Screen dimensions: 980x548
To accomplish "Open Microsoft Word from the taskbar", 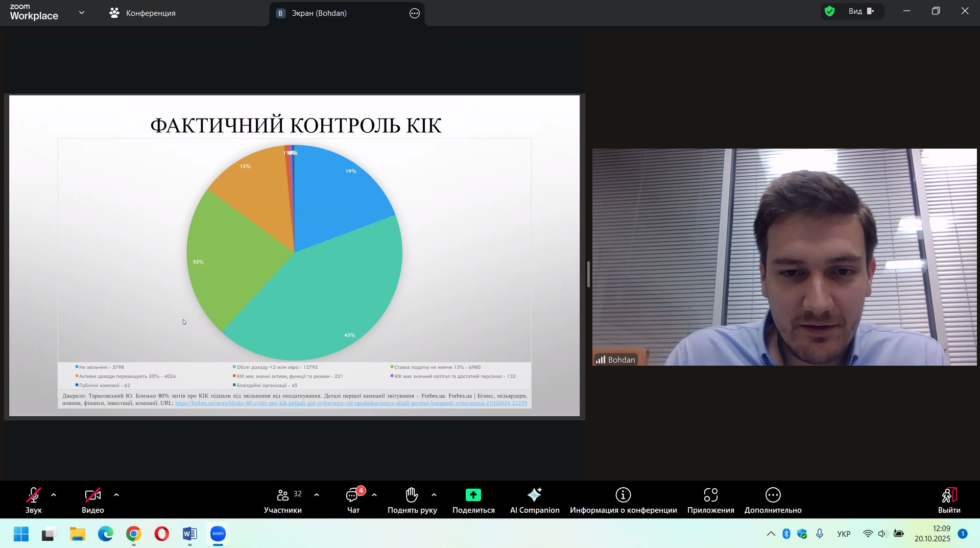I will [189, 534].
